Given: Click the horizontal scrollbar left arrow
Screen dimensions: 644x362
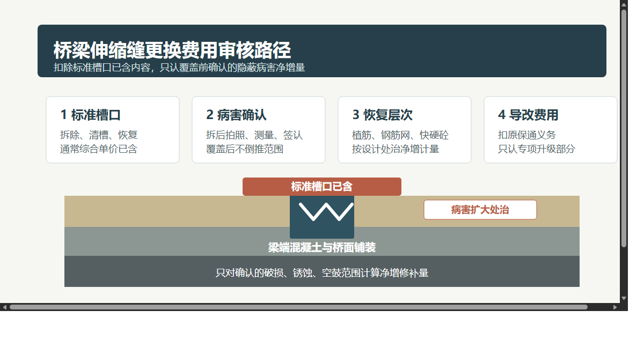Looking at the screenshot, I should pyautogui.click(x=4, y=307).
